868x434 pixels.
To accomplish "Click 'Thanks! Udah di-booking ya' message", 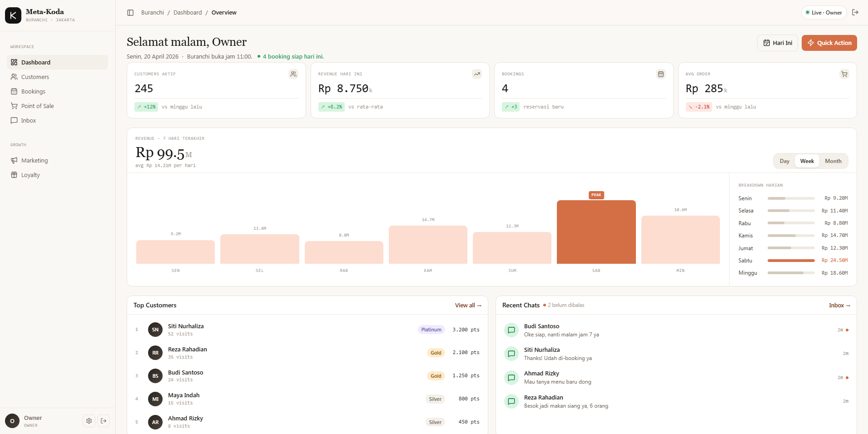I will click(558, 358).
